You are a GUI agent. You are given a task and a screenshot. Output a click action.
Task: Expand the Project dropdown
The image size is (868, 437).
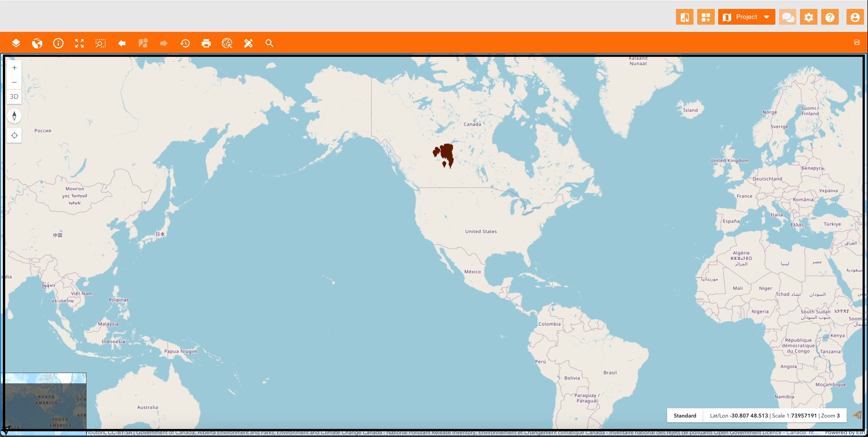pyautogui.click(x=747, y=17)
